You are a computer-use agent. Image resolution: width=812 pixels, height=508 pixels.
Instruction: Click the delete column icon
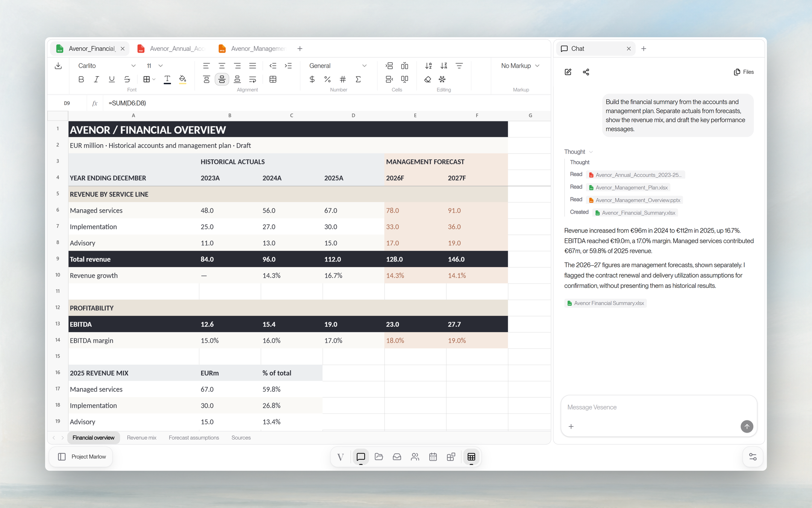point(404,79)
